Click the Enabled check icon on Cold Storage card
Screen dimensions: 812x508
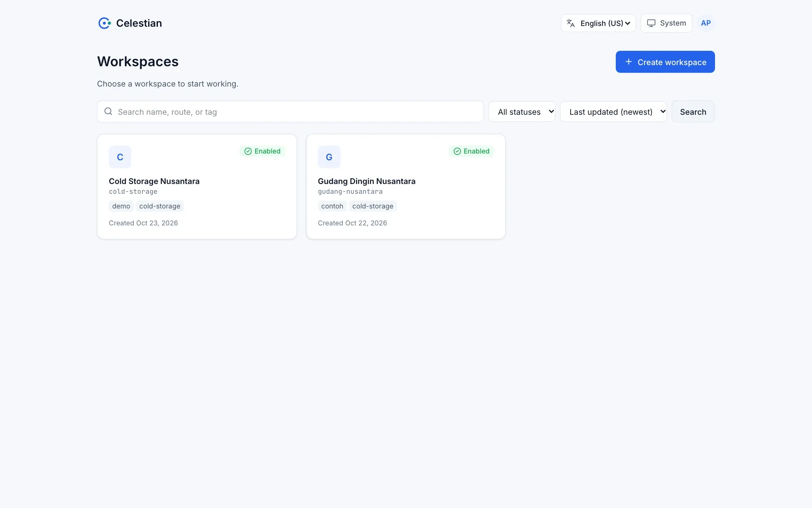(248, 151)
